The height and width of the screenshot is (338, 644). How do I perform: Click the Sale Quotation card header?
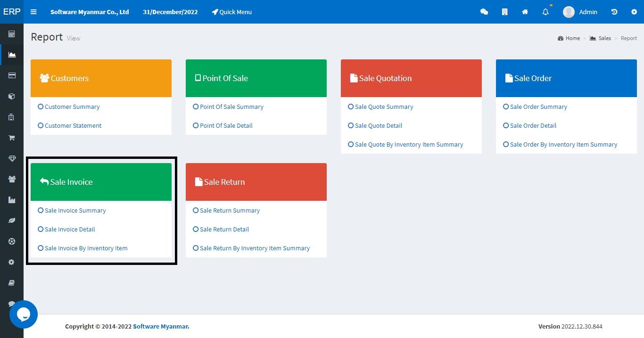(411, 78)
